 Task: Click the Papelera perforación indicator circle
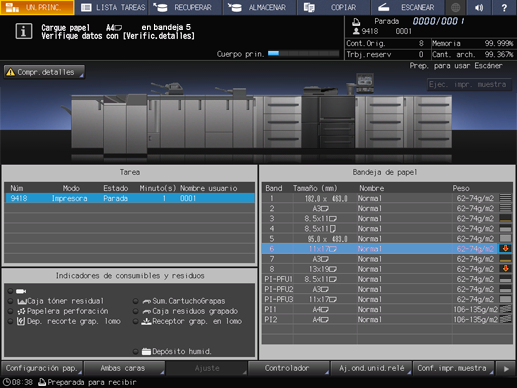[11, 311]
